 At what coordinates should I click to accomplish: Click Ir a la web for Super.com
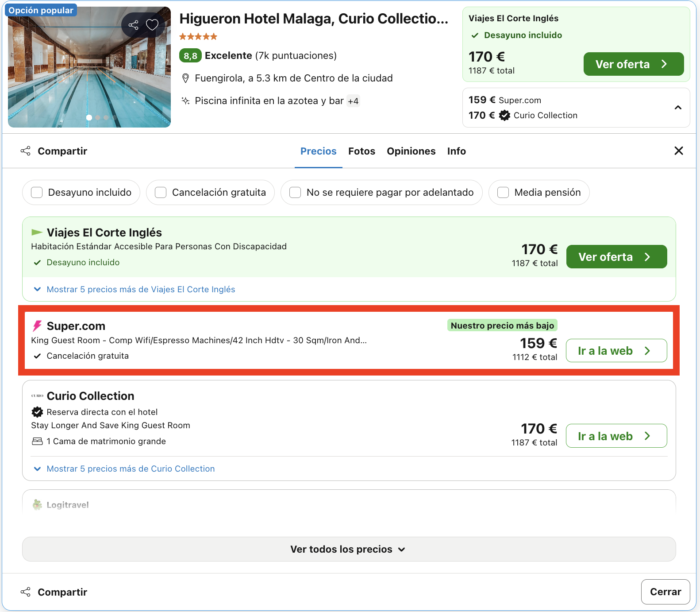pos(616,351)
